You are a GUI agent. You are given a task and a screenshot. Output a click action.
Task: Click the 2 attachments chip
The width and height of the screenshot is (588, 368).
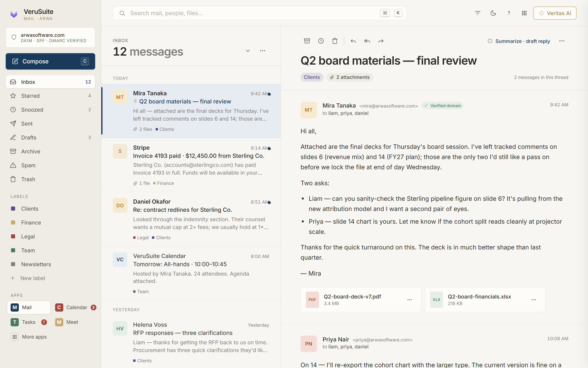[350, 77]
